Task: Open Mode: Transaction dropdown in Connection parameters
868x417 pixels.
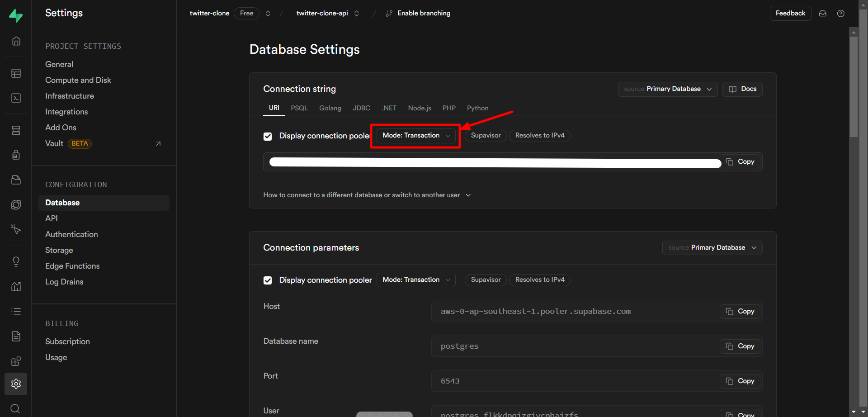Action: 416,280
